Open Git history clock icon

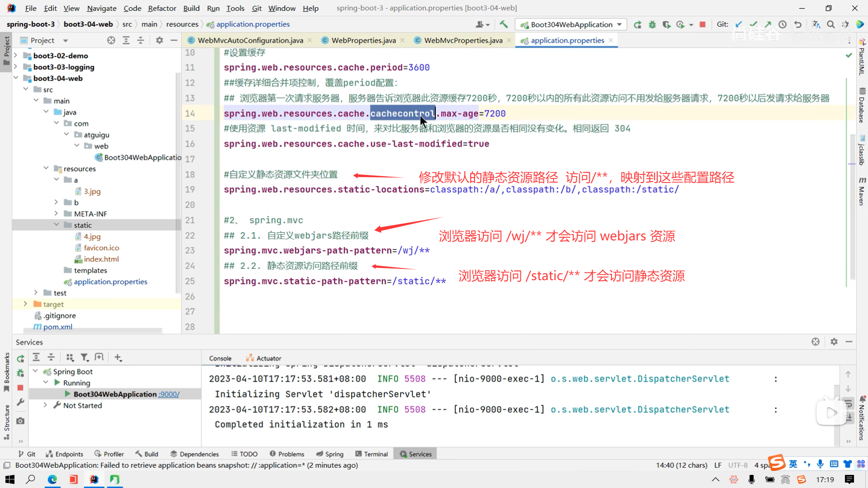click(783, 24)
